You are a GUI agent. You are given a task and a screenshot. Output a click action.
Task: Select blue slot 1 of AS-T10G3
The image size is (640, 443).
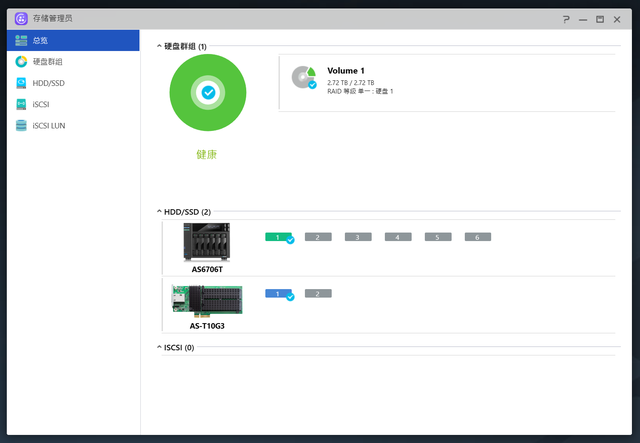point(278,294)
